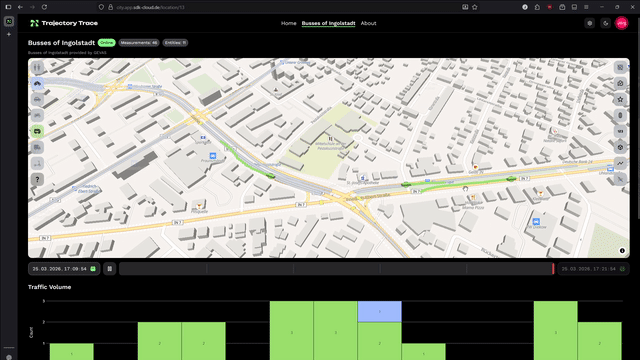This screenshot has width=640, height=360.
Task: Pause the trajectory playback
Action: (x=109, y=269)
